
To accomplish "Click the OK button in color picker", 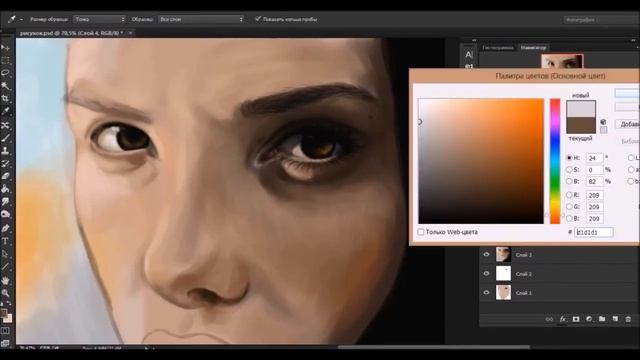I will coord(627,93).
